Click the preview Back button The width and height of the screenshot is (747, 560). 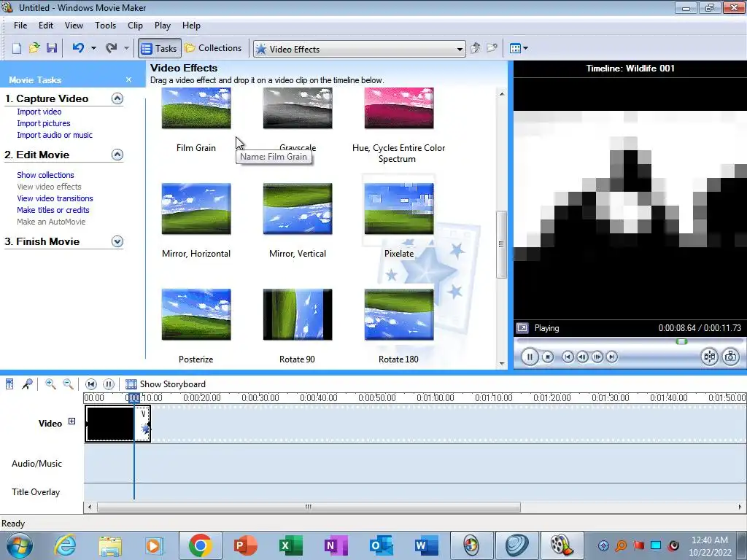pos(568,357)
